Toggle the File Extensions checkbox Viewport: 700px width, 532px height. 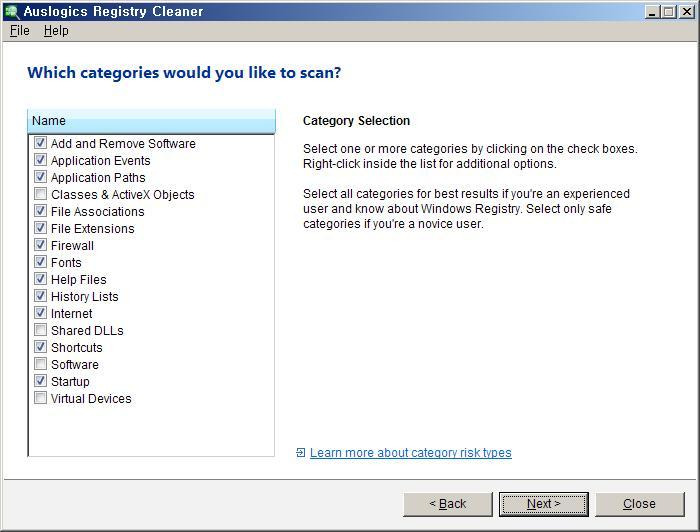coord(40,228)
